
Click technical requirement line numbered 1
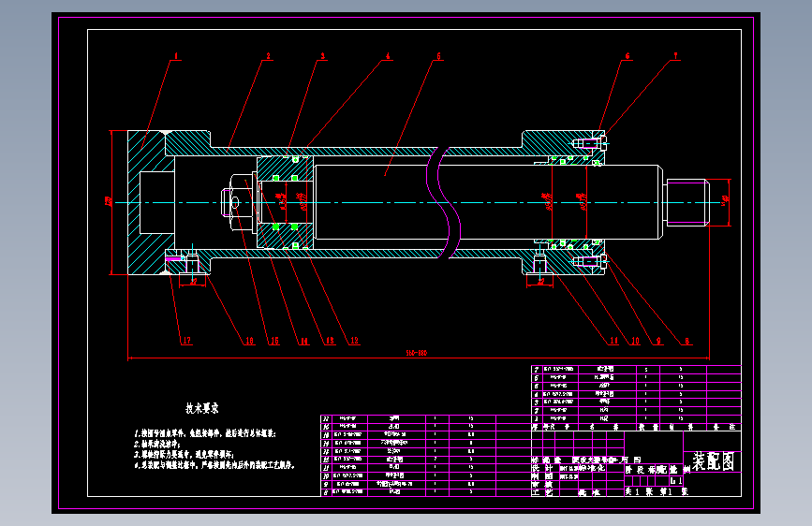pyautogui.click(x=205, y=433)
